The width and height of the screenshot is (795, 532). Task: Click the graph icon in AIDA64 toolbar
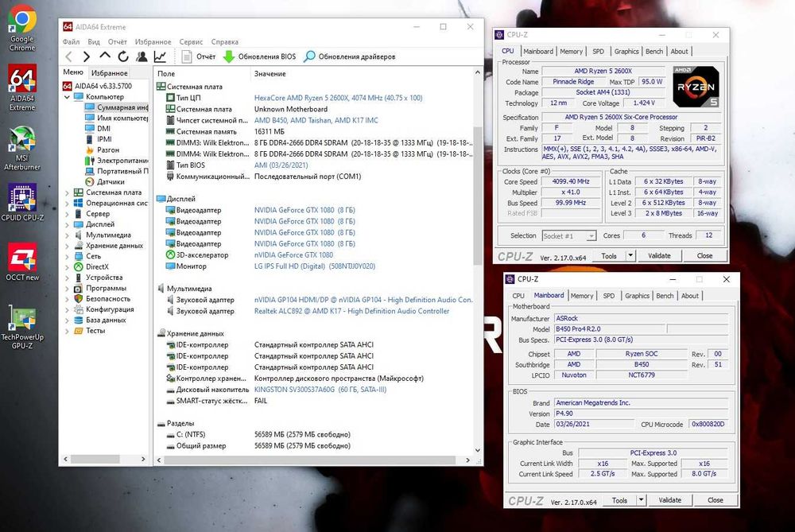[x=161, y=56]
